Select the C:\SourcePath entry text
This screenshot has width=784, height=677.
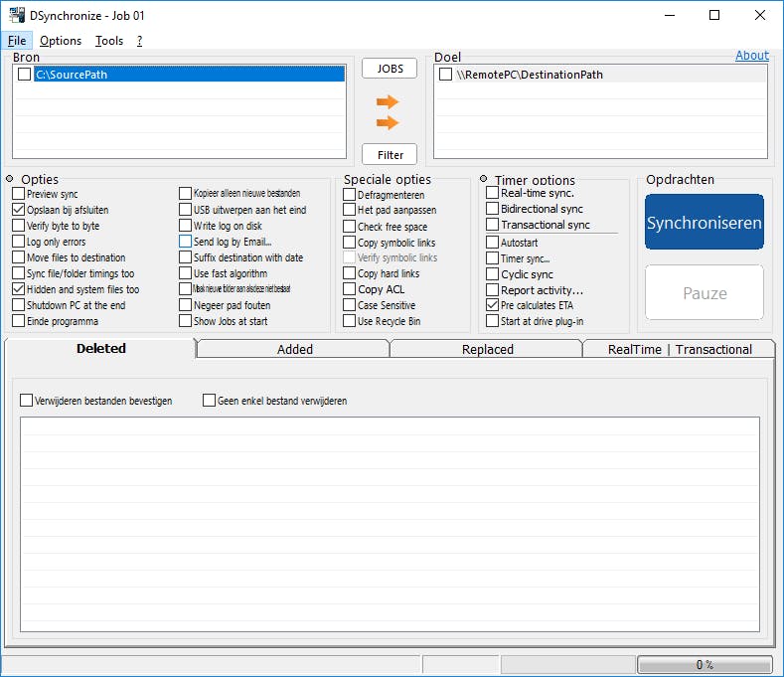tap(71, 75)
